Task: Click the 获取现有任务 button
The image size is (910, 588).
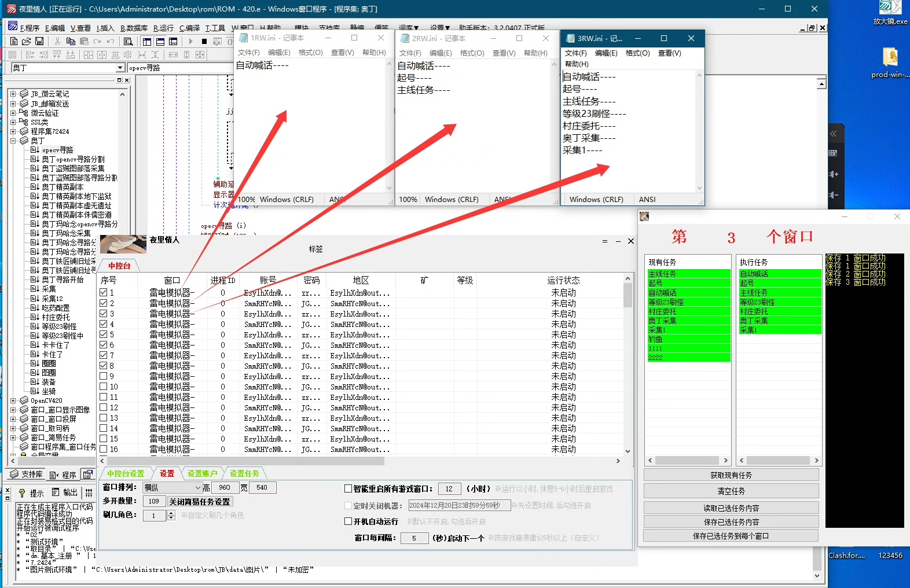Action: tap(731, 475)
